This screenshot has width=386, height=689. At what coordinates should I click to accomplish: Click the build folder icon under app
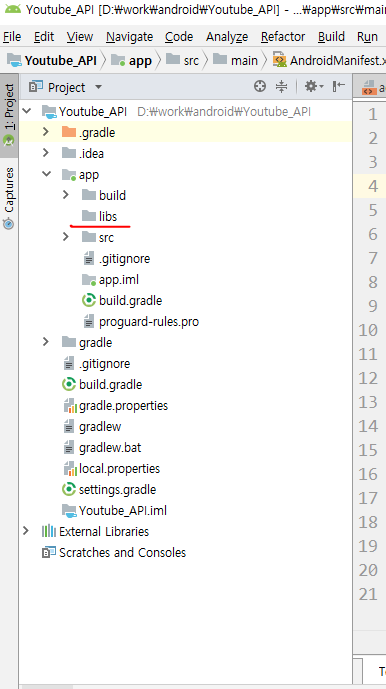pyautogui.click(x=89, y=195)
